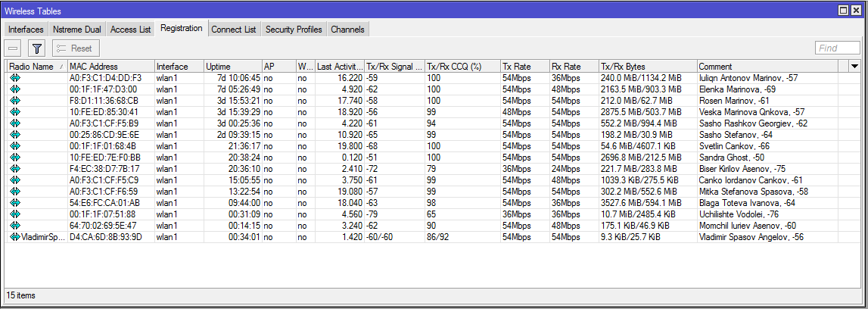Sort by Tx/Rx CCQ (%) column header

pyautogui.click(x=462, y=67)
